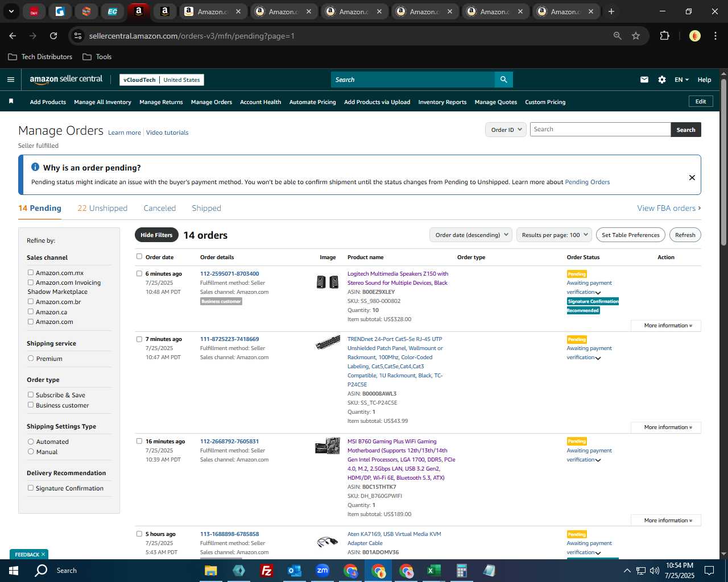This screenshot has width=728, height=582.
Task: Expand More information for Logitech order
Action: tap(666, 326)
